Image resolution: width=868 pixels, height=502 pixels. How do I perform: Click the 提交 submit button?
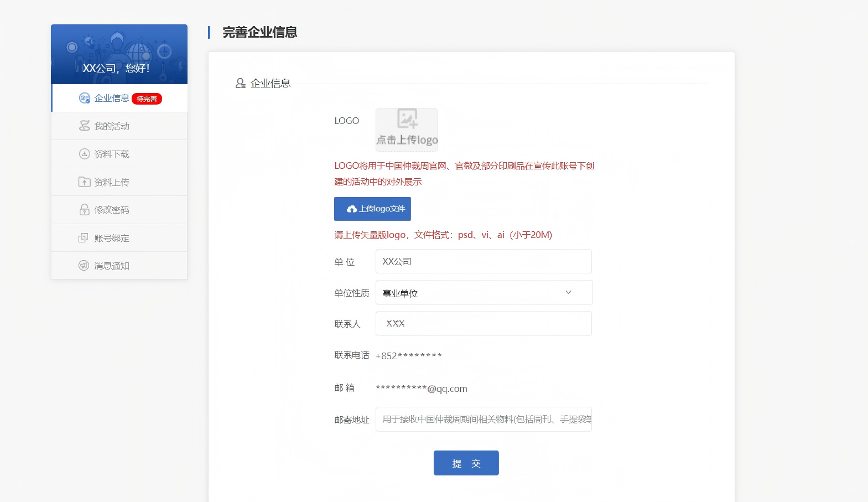(x=466, y=463)
